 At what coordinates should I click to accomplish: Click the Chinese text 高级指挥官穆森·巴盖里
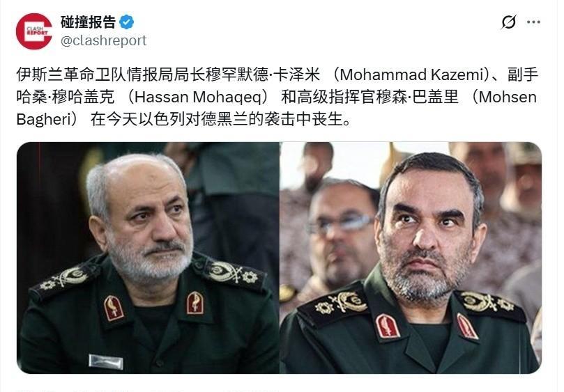[x=379, y=97]
